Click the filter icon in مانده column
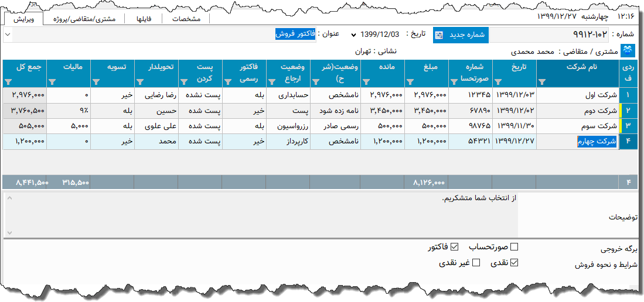644x302 pixels. pyautogui.click(x=366, y=82)
